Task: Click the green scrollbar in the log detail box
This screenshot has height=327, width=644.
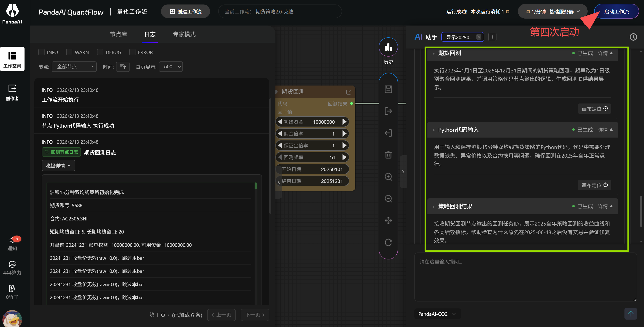Action: coord(256,186)
